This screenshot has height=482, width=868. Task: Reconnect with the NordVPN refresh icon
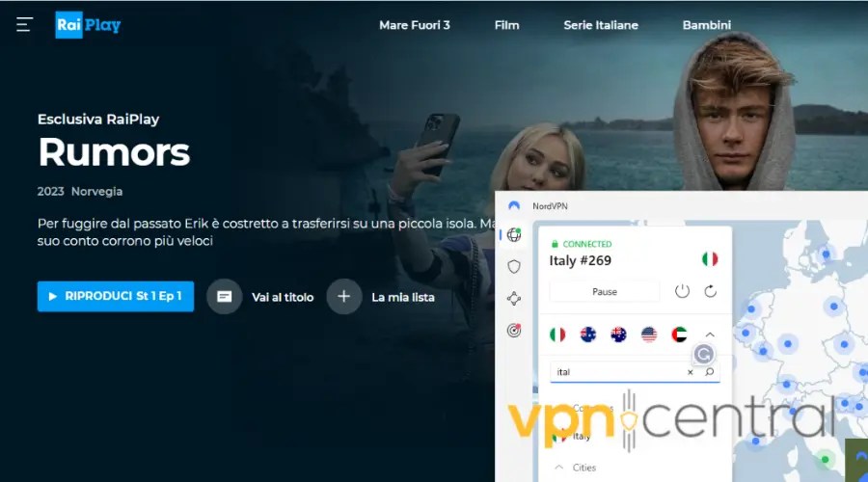(710, 291)
